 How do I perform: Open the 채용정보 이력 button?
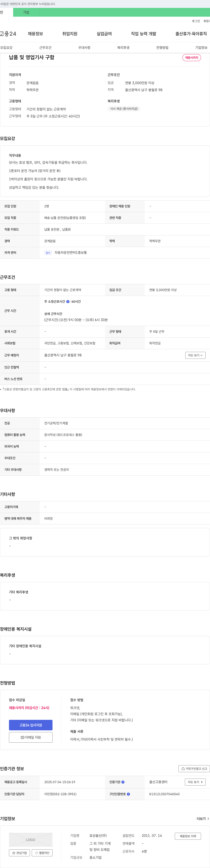188,836
